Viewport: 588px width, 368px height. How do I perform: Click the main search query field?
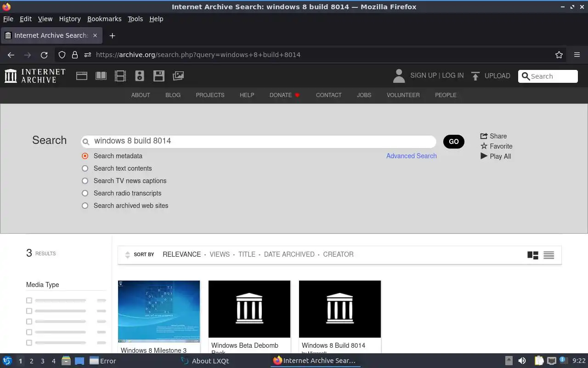(x=259, y=141)
